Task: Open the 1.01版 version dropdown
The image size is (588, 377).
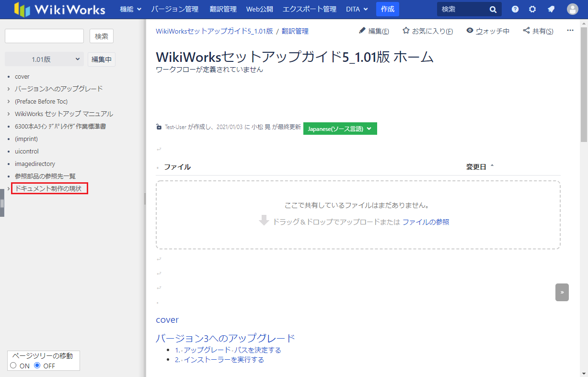Action: coord(44,59)
